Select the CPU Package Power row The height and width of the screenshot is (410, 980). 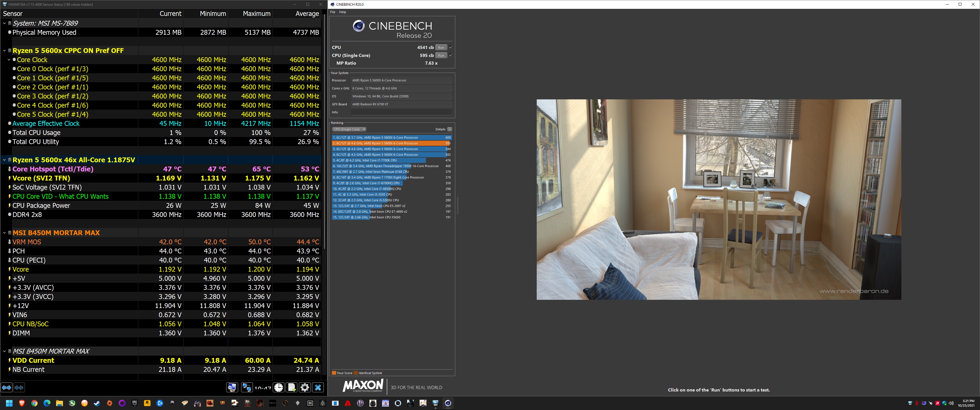pos(161,206)
